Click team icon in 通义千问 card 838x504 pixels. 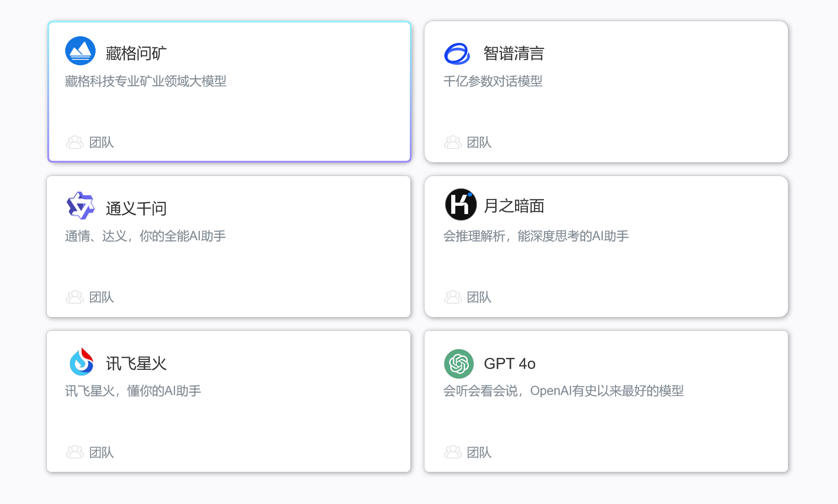[75, 297]
